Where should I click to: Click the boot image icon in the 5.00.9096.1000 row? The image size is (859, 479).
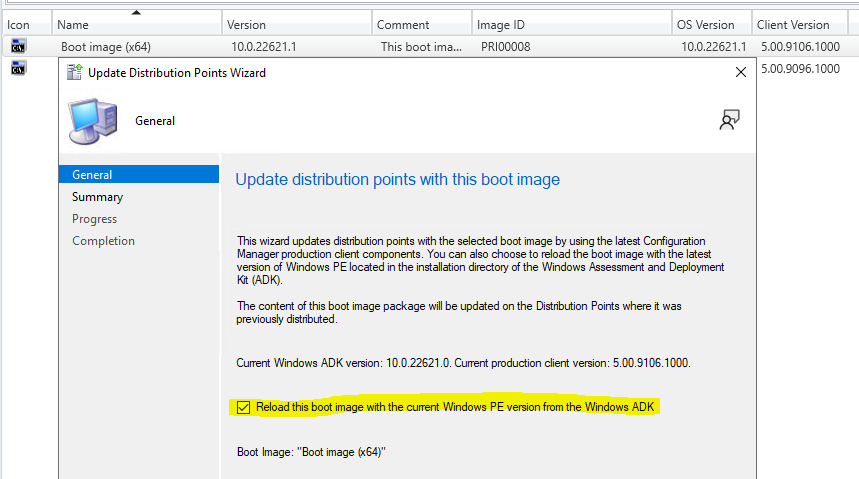coord(18,68)
